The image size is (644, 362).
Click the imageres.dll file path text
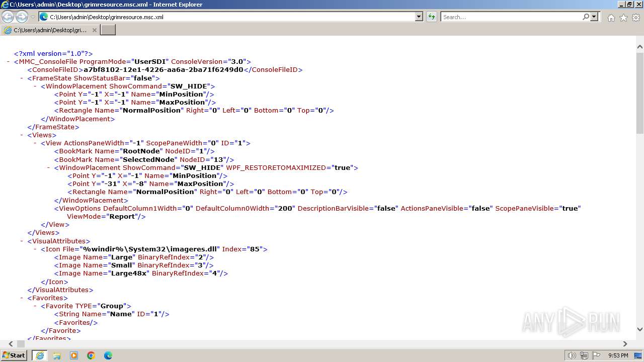pos(150,249)
